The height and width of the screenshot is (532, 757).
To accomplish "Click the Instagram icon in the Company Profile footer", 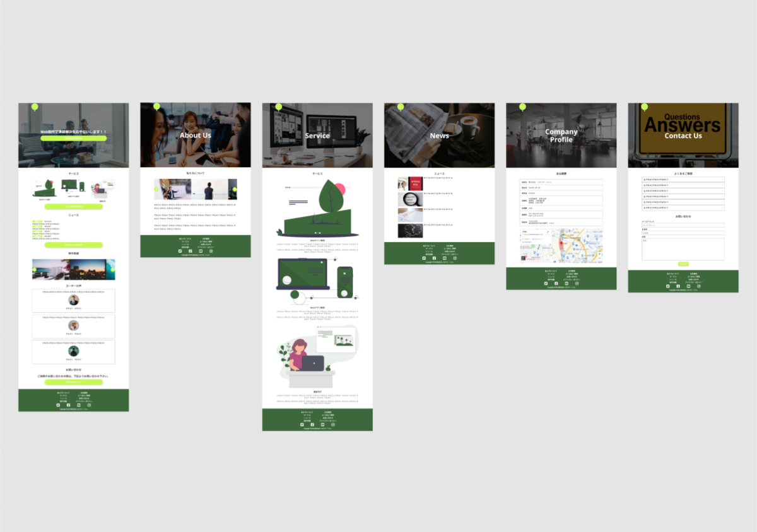I will pyautogui.click(x=577, y=284).
